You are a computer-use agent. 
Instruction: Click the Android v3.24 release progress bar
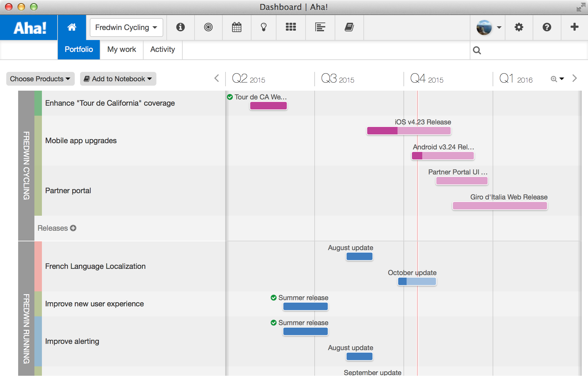tap(443, 156)
